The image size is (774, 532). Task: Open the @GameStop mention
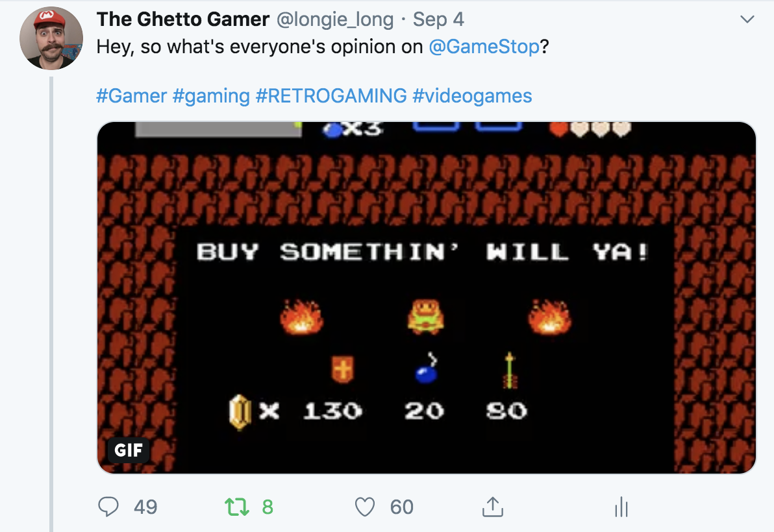484,47
